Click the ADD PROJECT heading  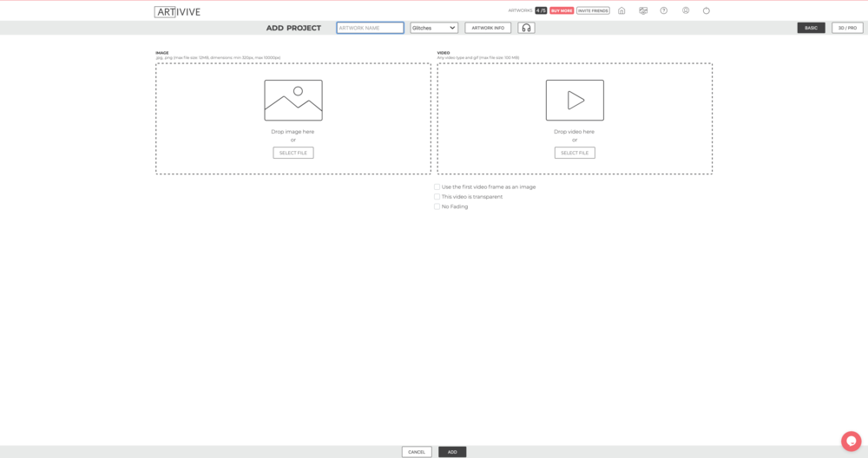[293, 28]
